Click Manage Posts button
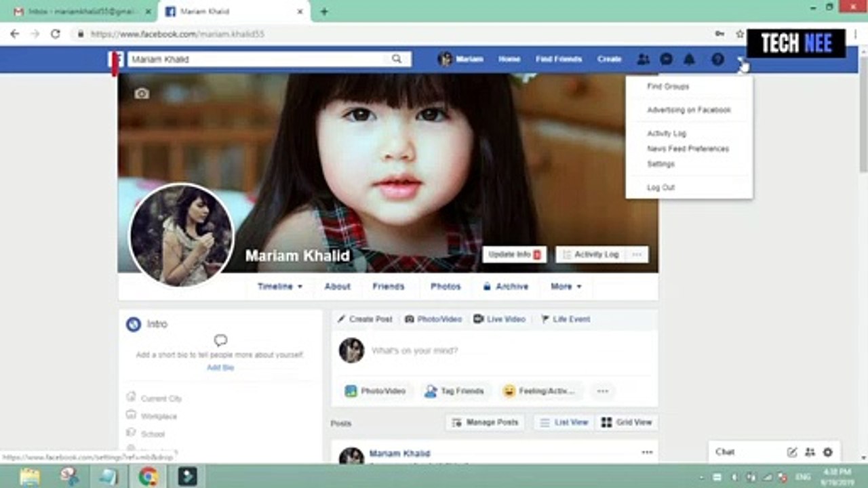The image size is (868, 488). click(x=486, y=422)
